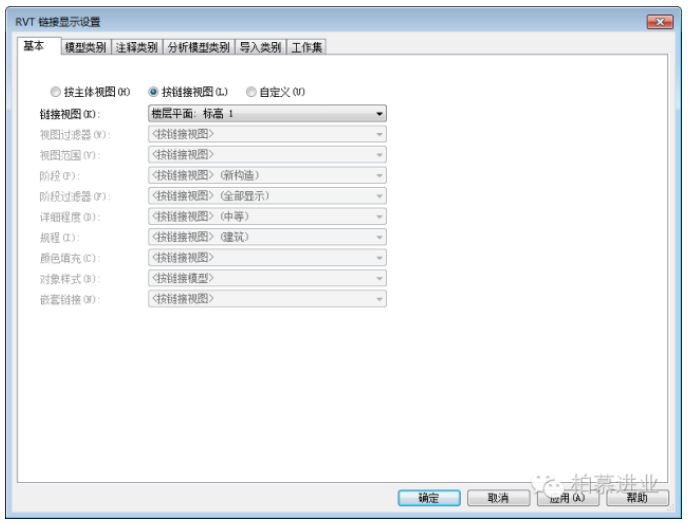
Task: Click the 嵌套链接 label
Action: pyautogui.click(x=70, y=300)
